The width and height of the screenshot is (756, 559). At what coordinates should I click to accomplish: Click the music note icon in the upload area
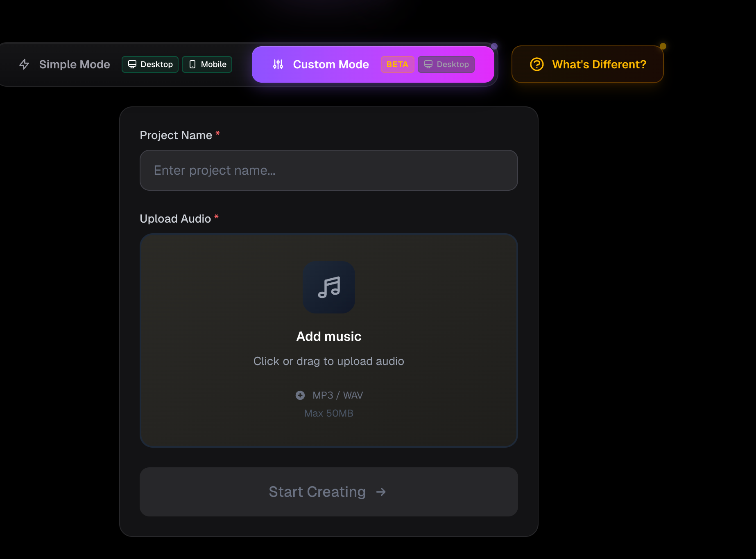pos(329,287)
